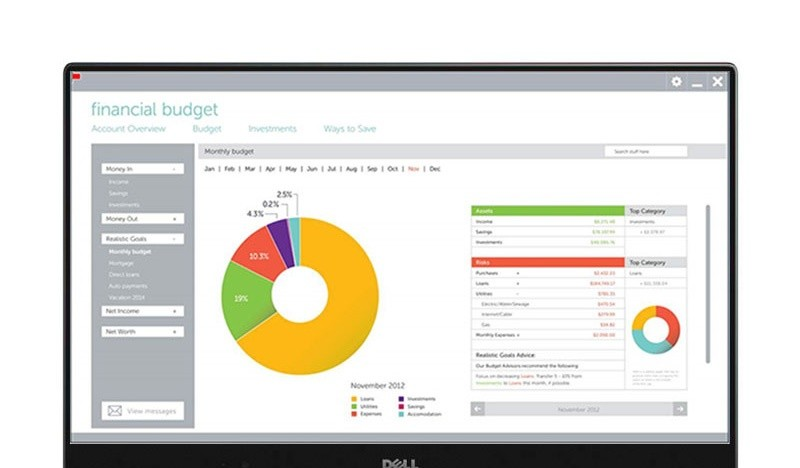
Task: Go to previous month with left arrow
Action: 478,409
